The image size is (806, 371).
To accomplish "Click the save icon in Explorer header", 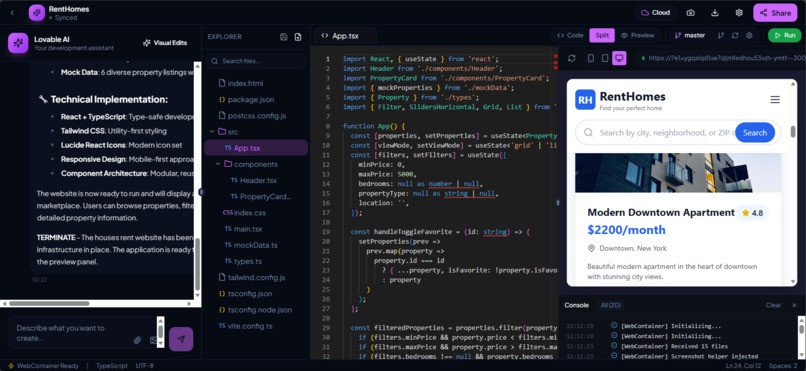I will click(x=284, y=36).
